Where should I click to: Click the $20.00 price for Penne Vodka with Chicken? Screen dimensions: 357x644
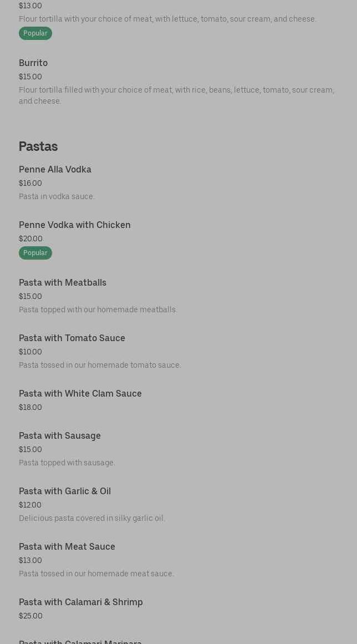[30, 239]
